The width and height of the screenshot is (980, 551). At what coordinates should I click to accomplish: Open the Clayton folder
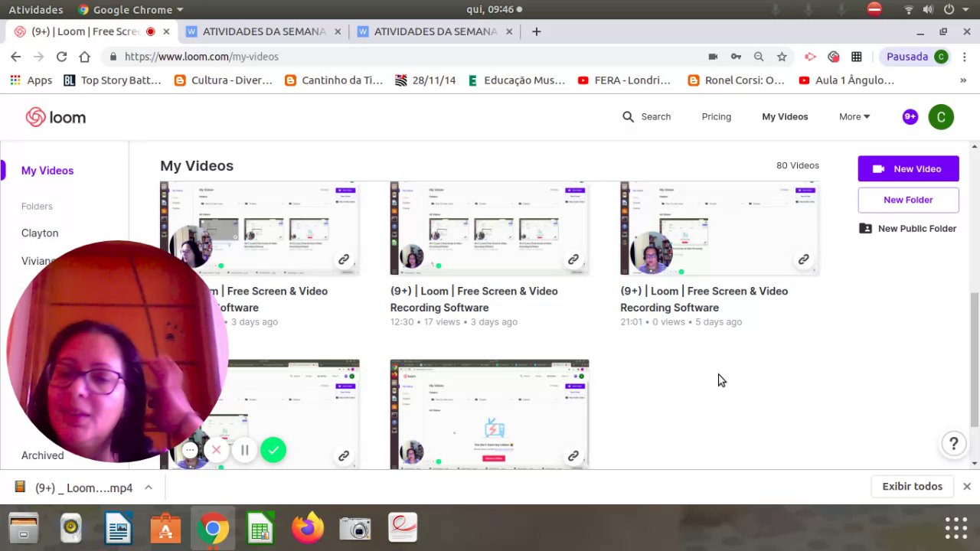click(x=40, y=233)
